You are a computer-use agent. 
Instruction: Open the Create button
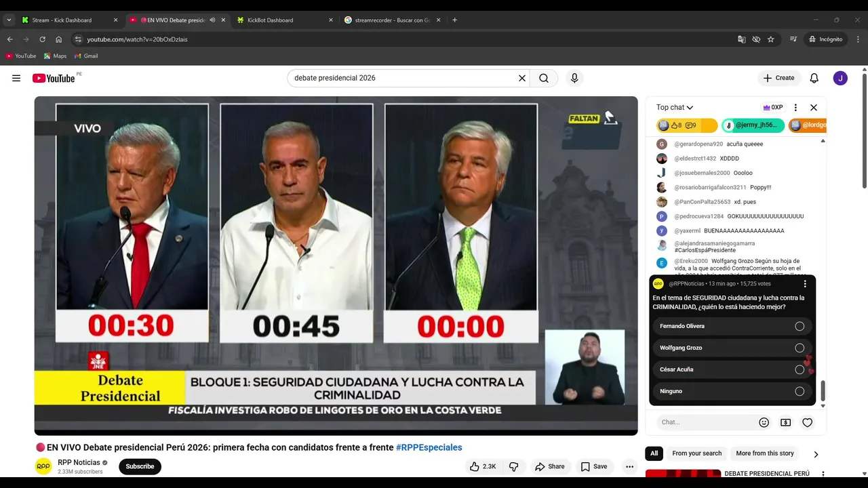click(779, 78)
